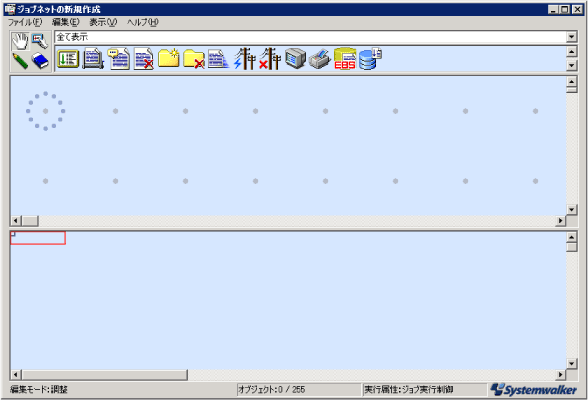
Task: Open the ヘルプ(H) menu
Action: tap(142, 22)
